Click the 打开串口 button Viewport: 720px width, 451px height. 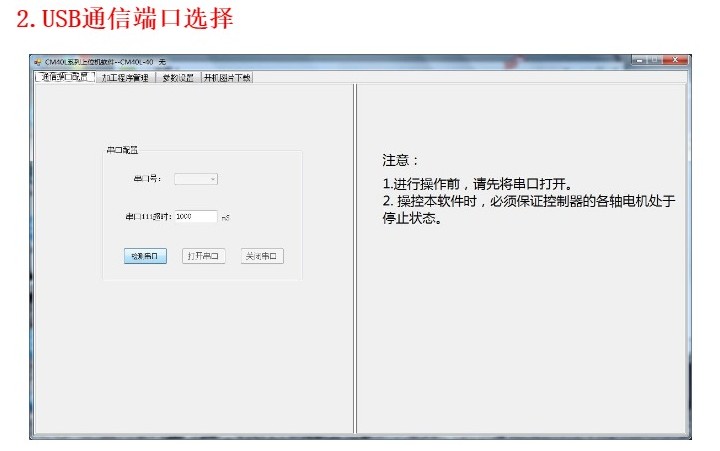coord(203,256)
